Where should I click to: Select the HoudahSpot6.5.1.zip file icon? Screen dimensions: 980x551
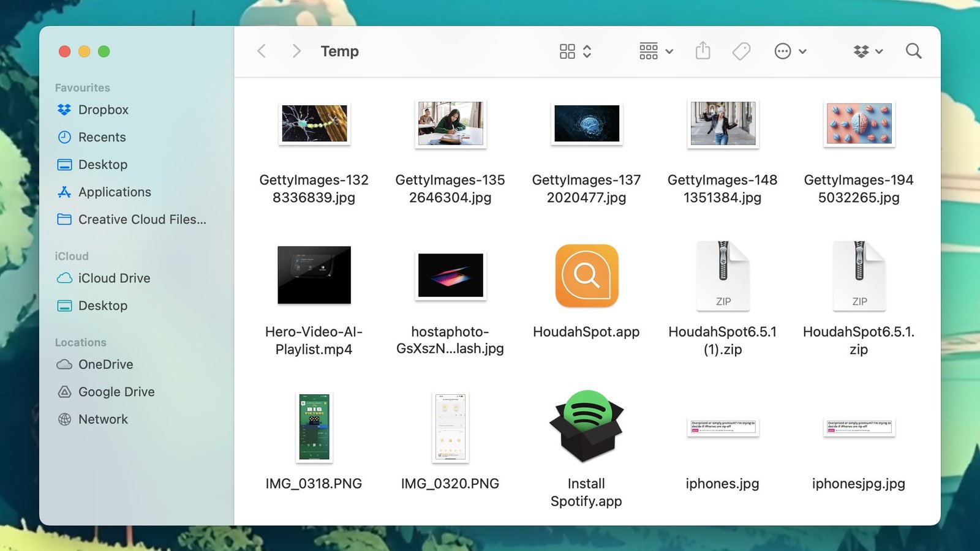tap(859, 275)
